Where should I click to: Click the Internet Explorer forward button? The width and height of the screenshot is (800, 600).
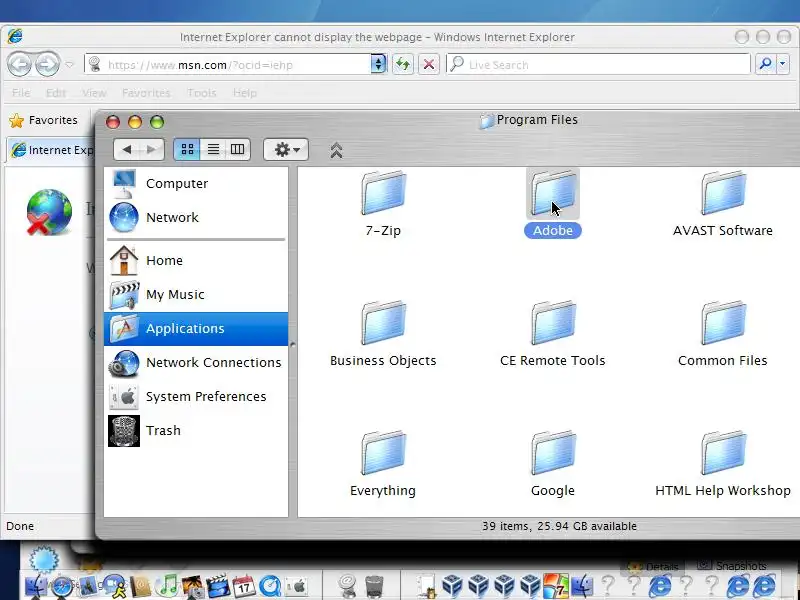(47, 65)
